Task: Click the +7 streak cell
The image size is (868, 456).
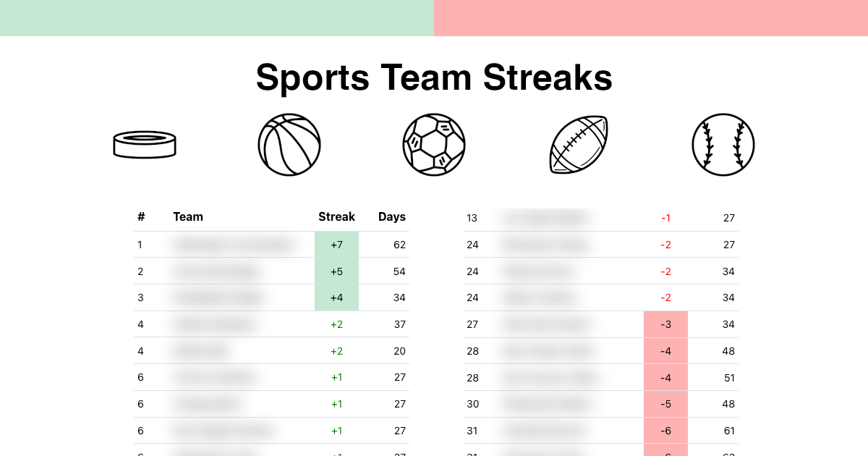Action: tap(336, 245)
